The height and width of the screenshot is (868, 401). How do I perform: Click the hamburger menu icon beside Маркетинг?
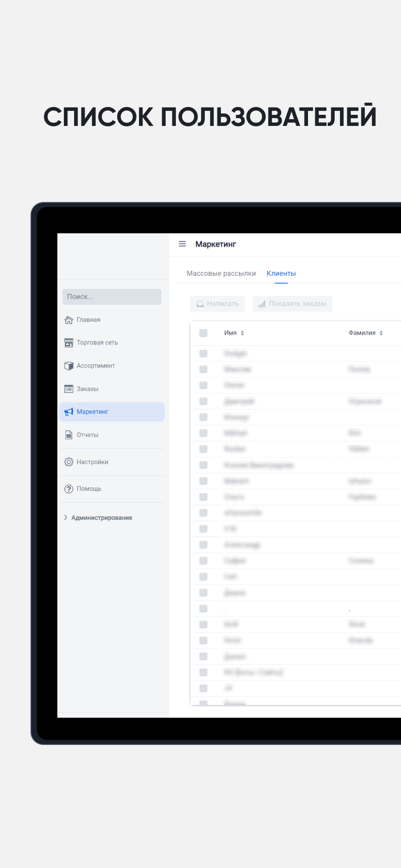[182, 244]
